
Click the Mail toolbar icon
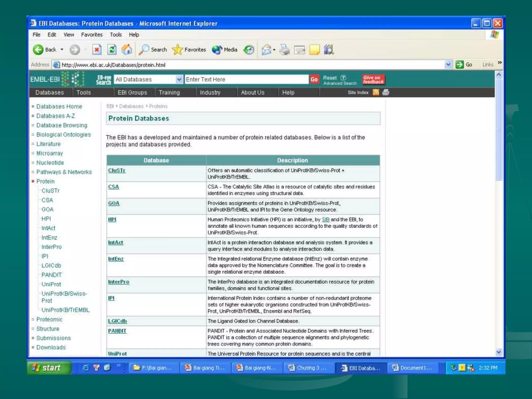pyautogui.click(x=266, y=49)
